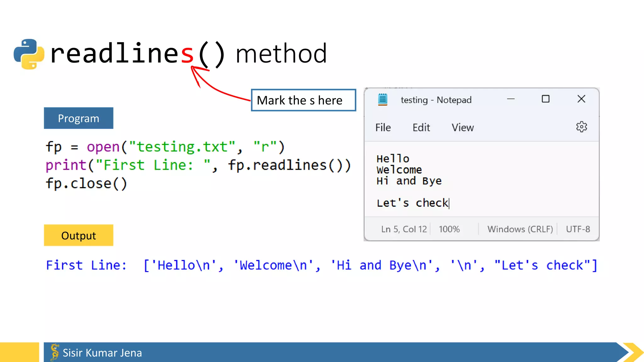The height and width of the screenshot is (362, 644).
Task: Click the Notepad app icon in title bar
Action: click(382, 100)
